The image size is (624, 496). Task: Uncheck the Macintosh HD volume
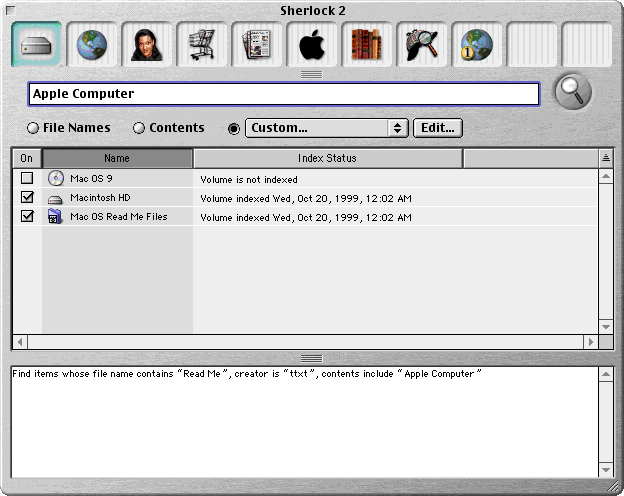27,197
